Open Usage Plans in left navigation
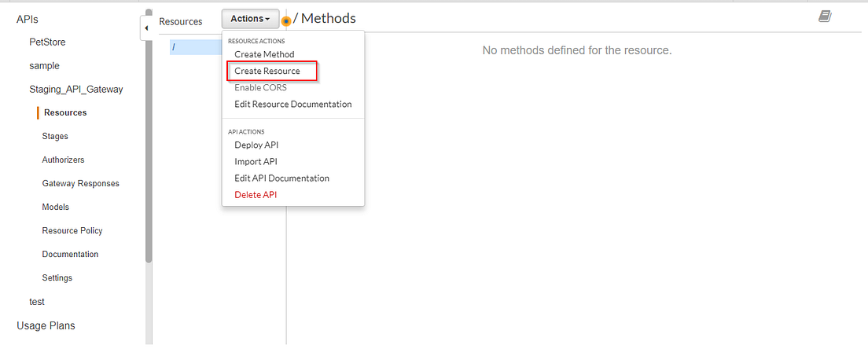Image resolution: width=868 pixels, height=349 pixels. 46,325
